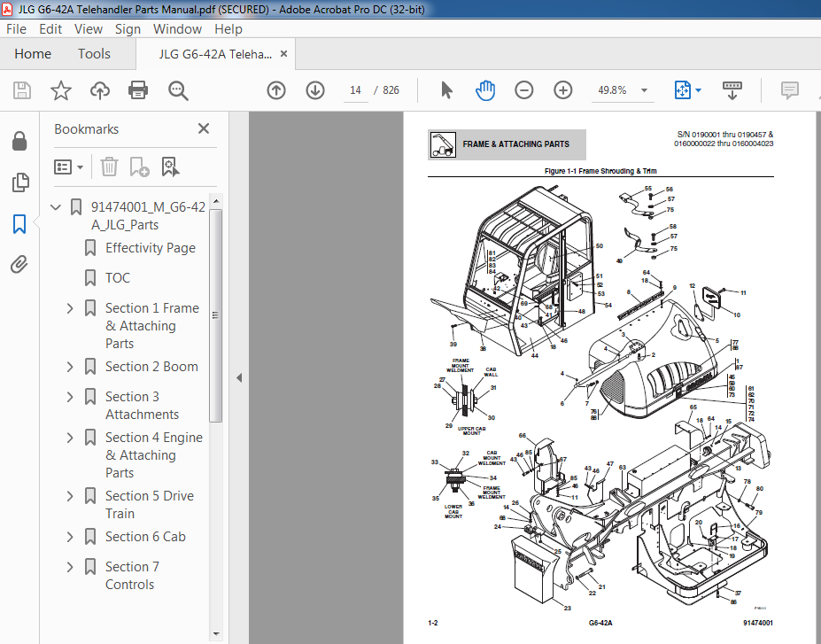Expand Section 4 Engine bookmark
This screenshot has height=644, width=821.
70,438
